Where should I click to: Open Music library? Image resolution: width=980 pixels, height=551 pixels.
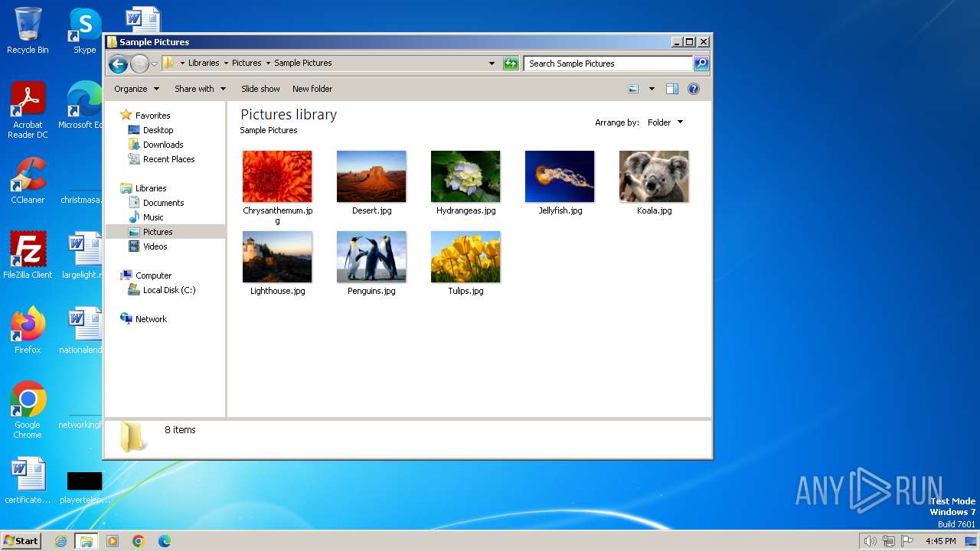[x=153, y=217]
